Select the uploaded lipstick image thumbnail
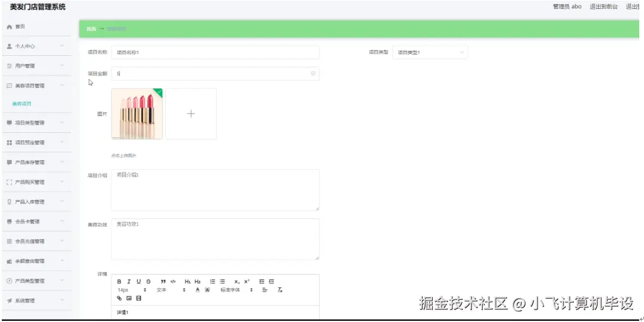Viewport: 644px width, 322px height. (x=137, y=114)
